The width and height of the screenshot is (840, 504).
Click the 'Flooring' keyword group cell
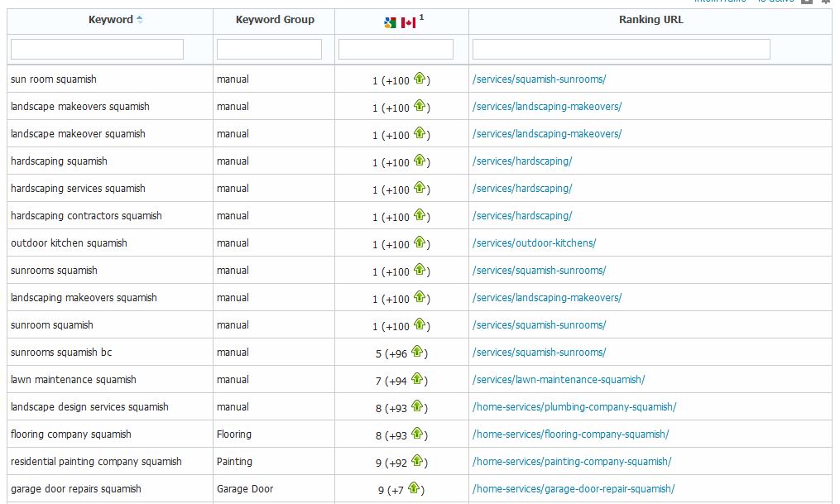[233, 434]
